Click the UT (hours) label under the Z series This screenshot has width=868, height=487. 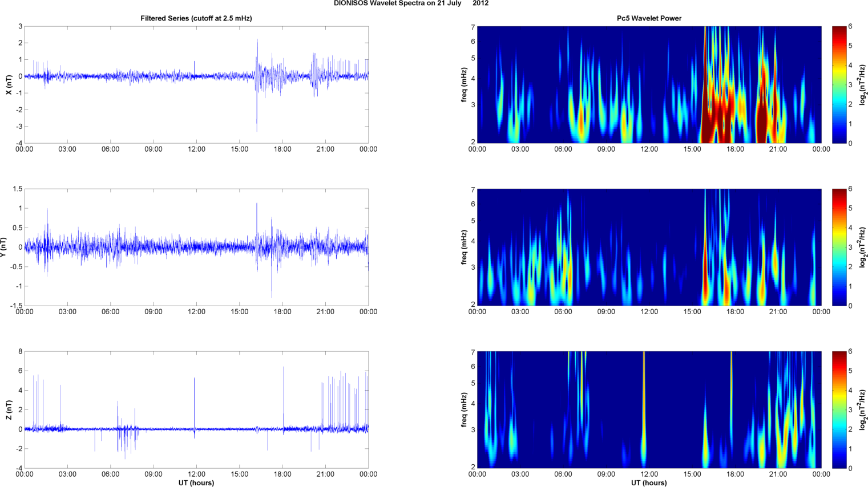196,482
